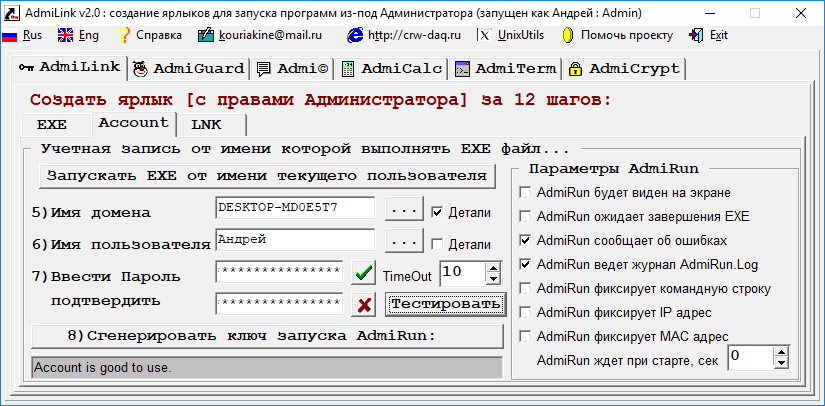This screenshot has height=406, width=825.
Task: Click the UnixUtils X icon
Action: tap(486, 35)
